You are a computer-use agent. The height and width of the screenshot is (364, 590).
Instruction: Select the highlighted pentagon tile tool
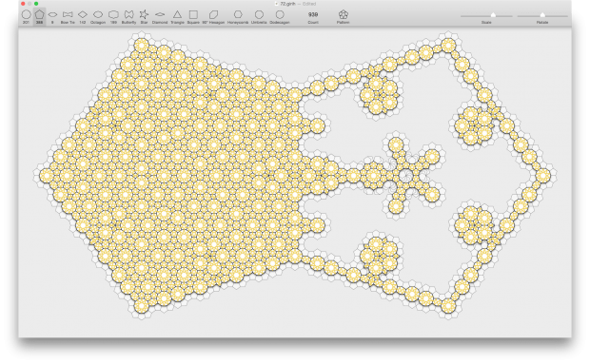pyautogui.click(x=39, y=16)
